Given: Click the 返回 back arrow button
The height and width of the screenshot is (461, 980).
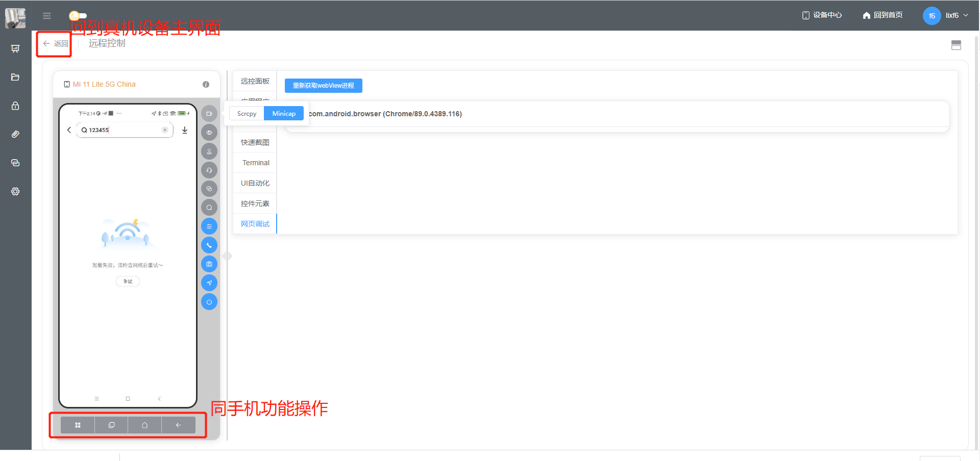Looking at the screenshot, I should tap(56, 44).
